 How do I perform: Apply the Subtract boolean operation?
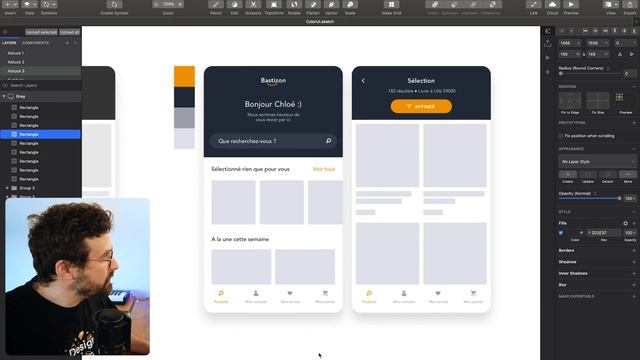point(453,5)
